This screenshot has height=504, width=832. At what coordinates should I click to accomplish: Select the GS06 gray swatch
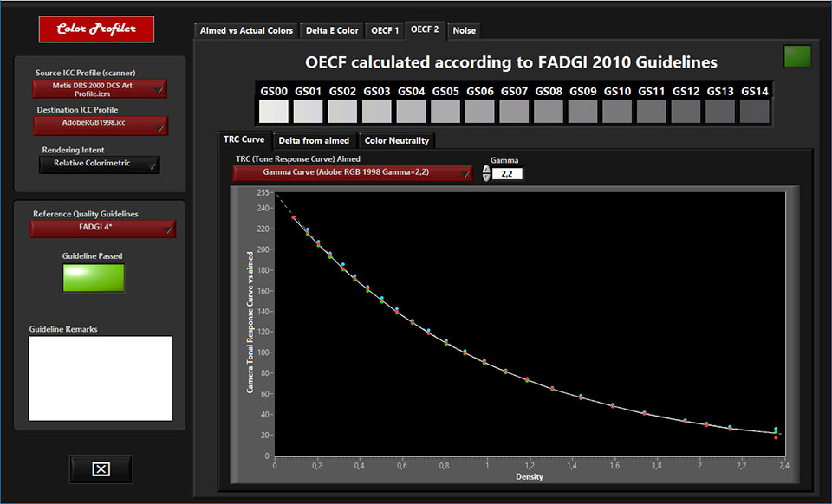tap(479, 112)
